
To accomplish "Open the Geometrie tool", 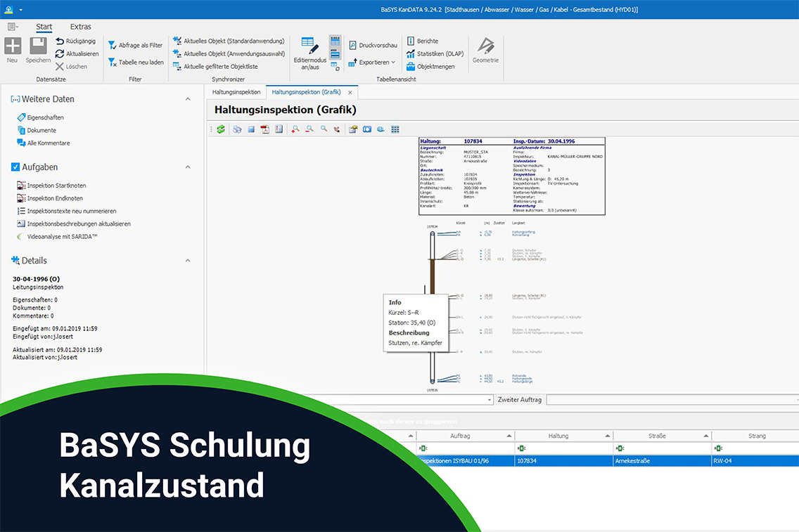I will pos(485,51).
